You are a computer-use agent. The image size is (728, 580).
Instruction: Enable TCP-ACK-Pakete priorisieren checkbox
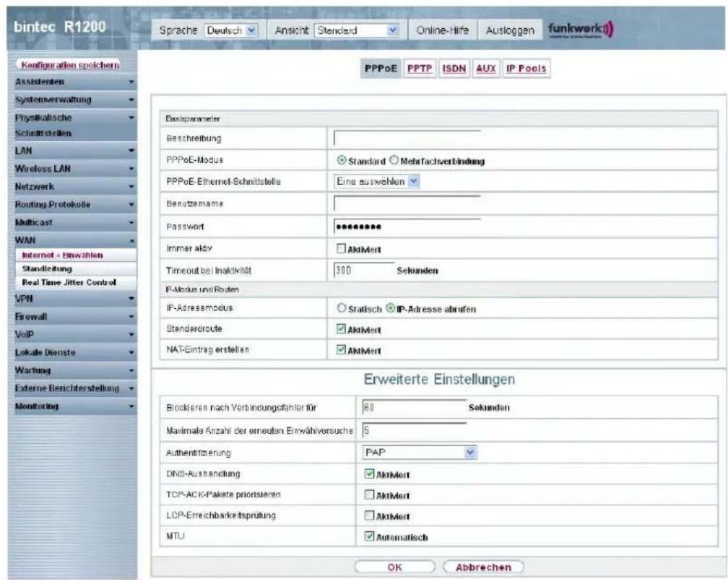coord(369,495)
